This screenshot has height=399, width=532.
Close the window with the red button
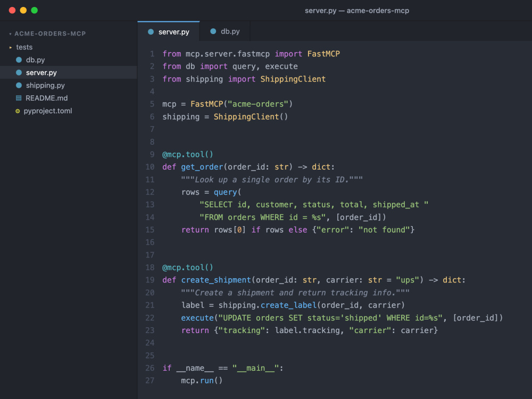(x=12, y=10)
